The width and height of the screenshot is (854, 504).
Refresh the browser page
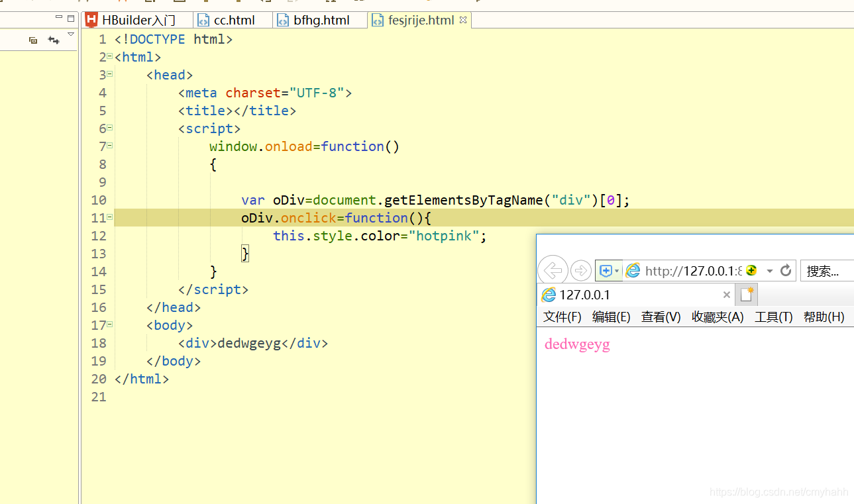pyautogui.click(x=786, y=270)
